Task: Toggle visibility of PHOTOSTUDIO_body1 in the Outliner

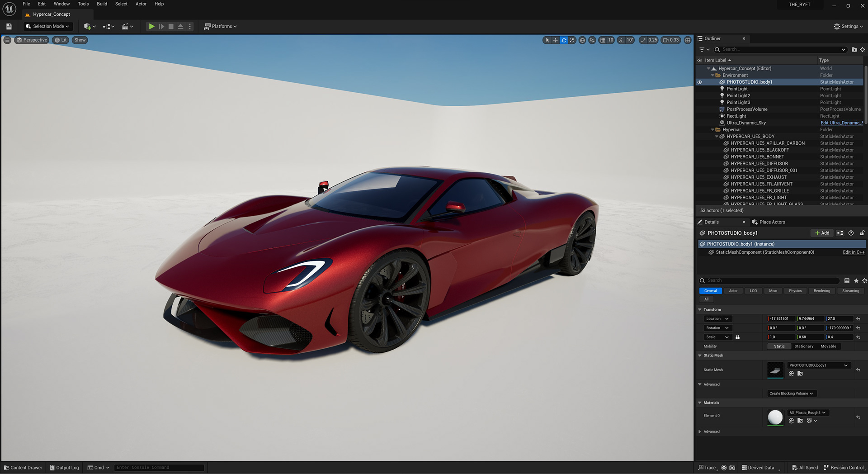Action: pyautogui.click(x=700, y=82)
